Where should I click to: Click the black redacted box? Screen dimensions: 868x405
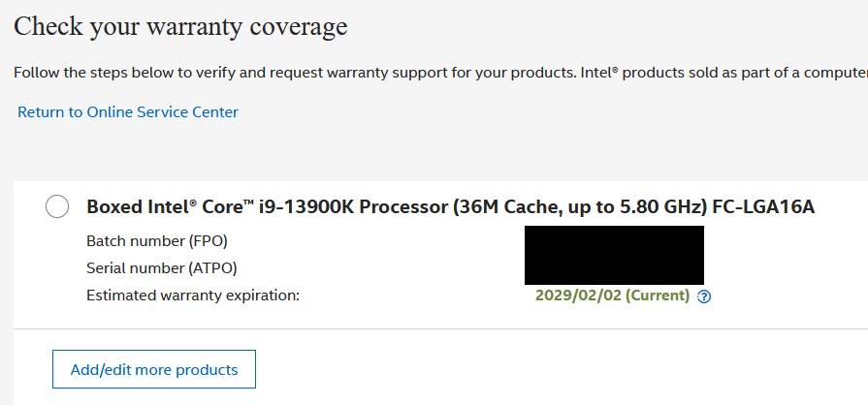pyautogui.click(x=614, y=255)
